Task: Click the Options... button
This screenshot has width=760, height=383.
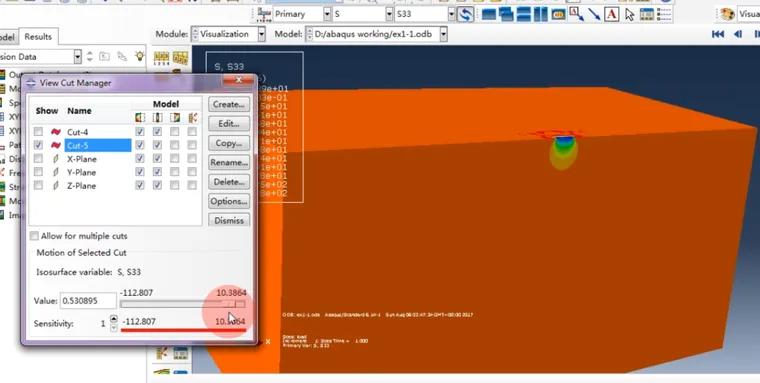Action: [229, 201]
